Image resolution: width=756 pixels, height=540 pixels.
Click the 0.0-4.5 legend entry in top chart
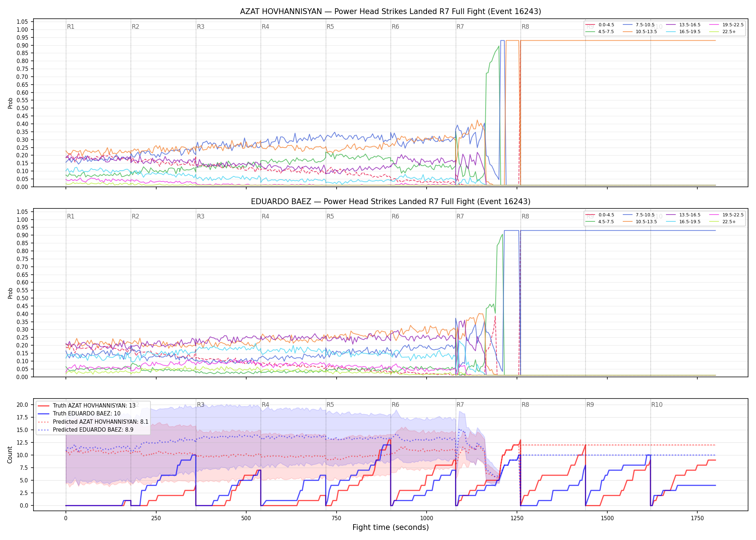(600, 25)
